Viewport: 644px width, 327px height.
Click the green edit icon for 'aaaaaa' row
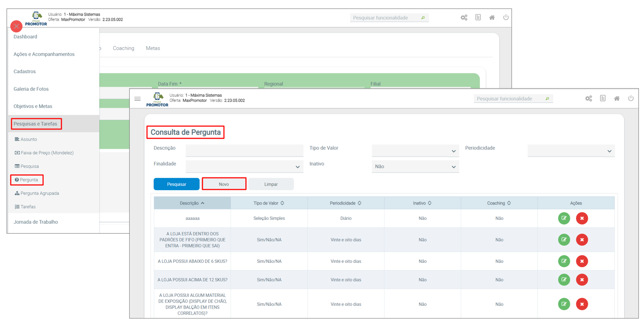pyautogui.click(x=564, y=218)
